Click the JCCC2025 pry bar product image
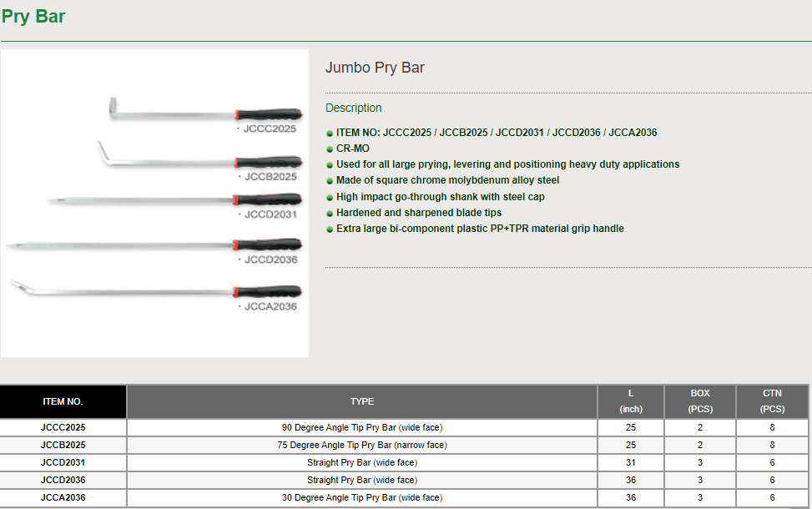The height and width of the screenshot is (509, 812). (x=204, y=112)
